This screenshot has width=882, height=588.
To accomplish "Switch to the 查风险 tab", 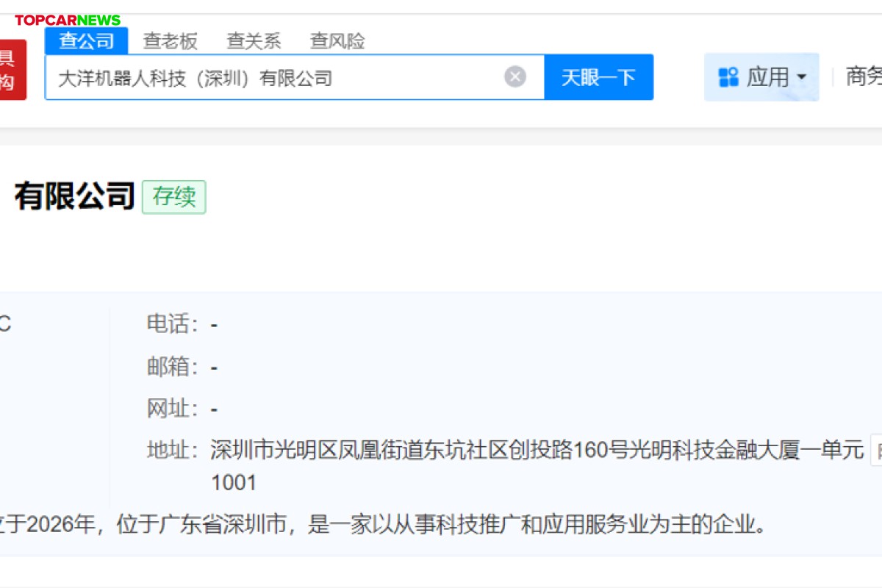I will (338, 41).
